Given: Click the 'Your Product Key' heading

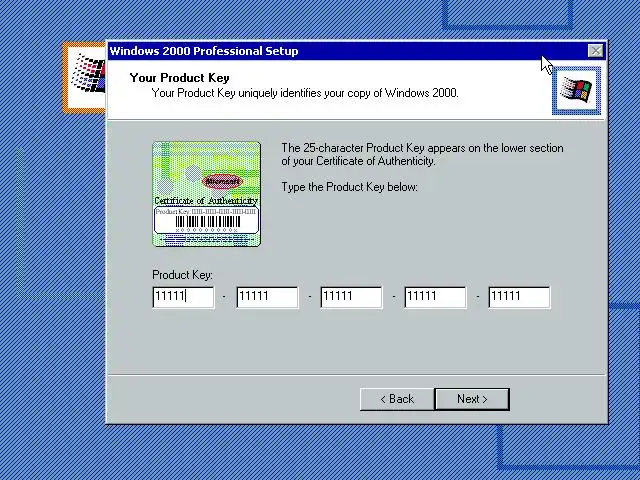Looking at the screenshot, I should [x=180, y=78].
